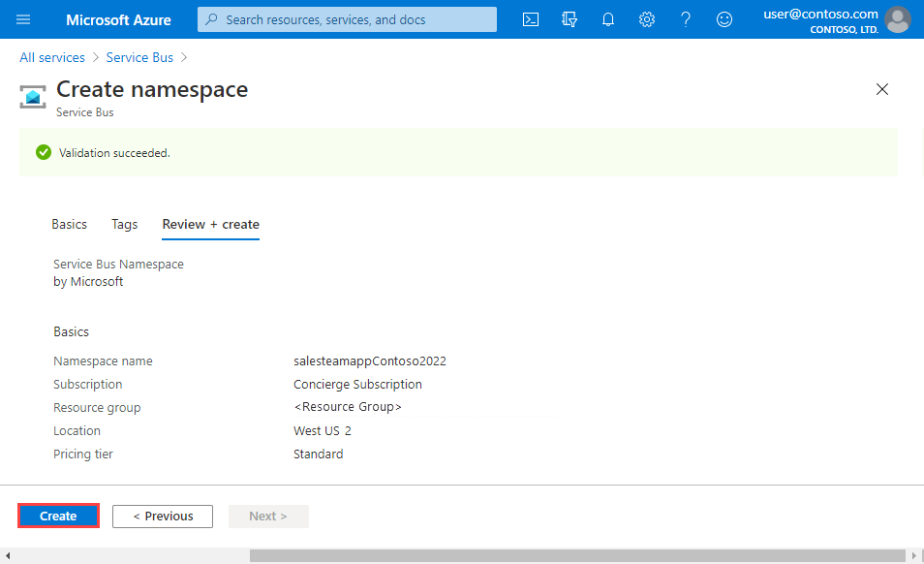
Task: Click the Basics section heading
Action: 72,331
